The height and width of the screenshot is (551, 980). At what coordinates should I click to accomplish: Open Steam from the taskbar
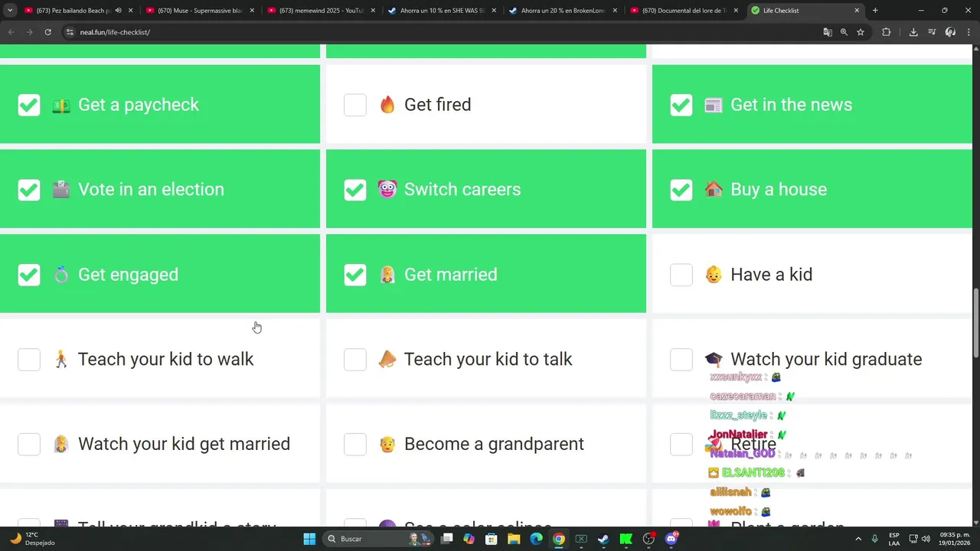click(603, 539)
